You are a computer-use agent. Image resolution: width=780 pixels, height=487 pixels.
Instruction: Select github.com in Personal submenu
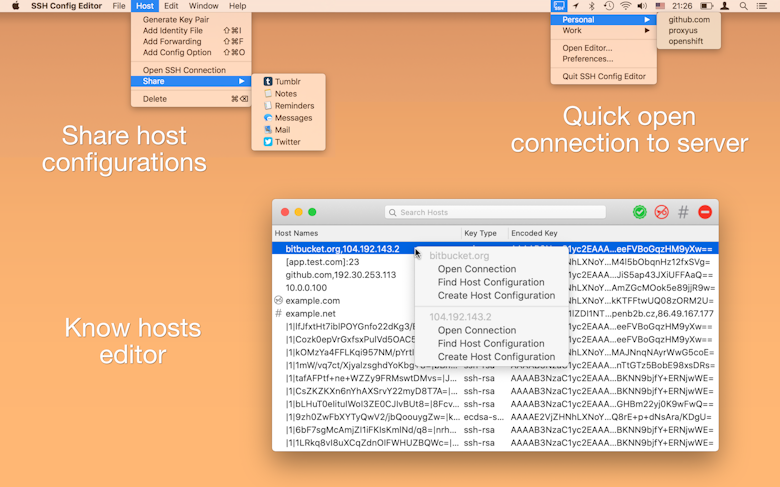(689, 19)
